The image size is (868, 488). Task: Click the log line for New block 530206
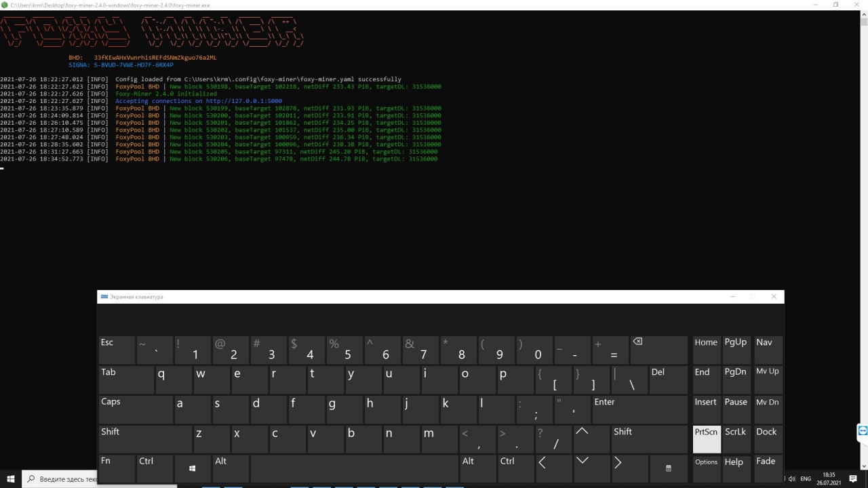pos(219,159)
